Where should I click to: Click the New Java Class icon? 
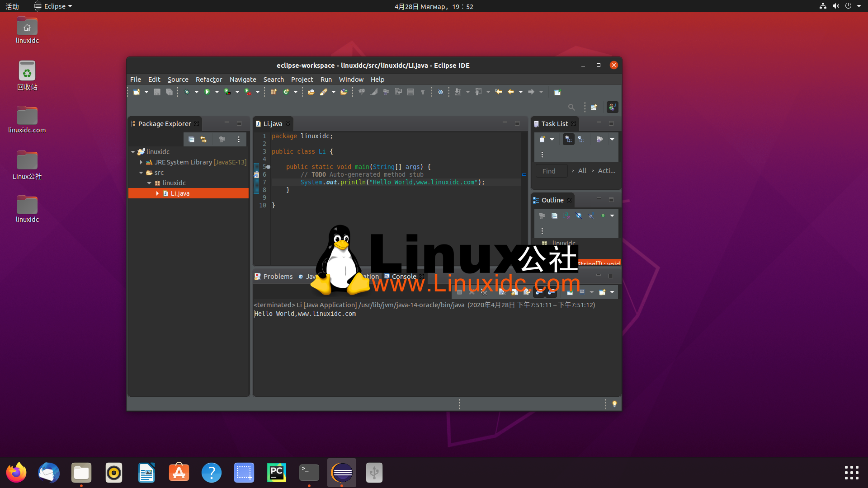tap(286, 92)
